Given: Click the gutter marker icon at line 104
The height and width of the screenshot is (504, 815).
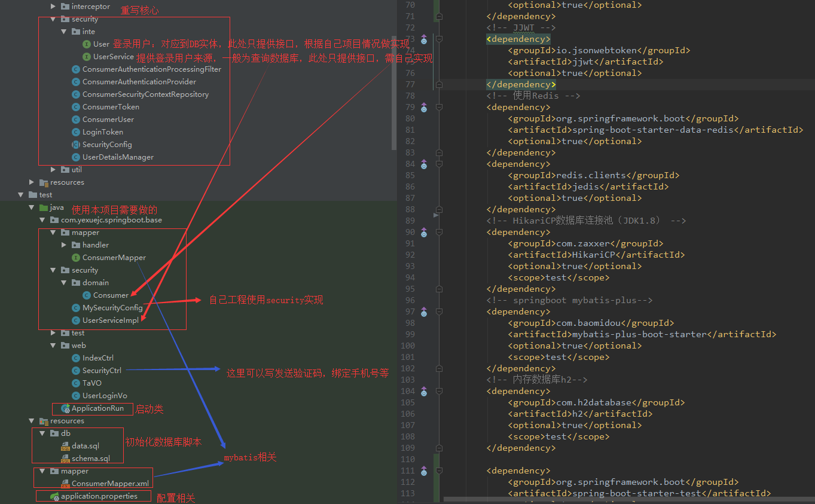Looking at the screenshot, I should 424,391.
